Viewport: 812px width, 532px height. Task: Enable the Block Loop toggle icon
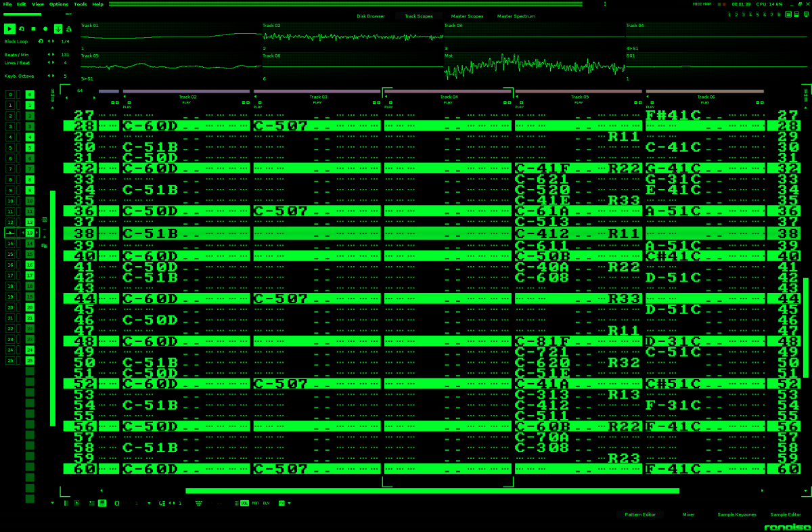click(41, 41)
